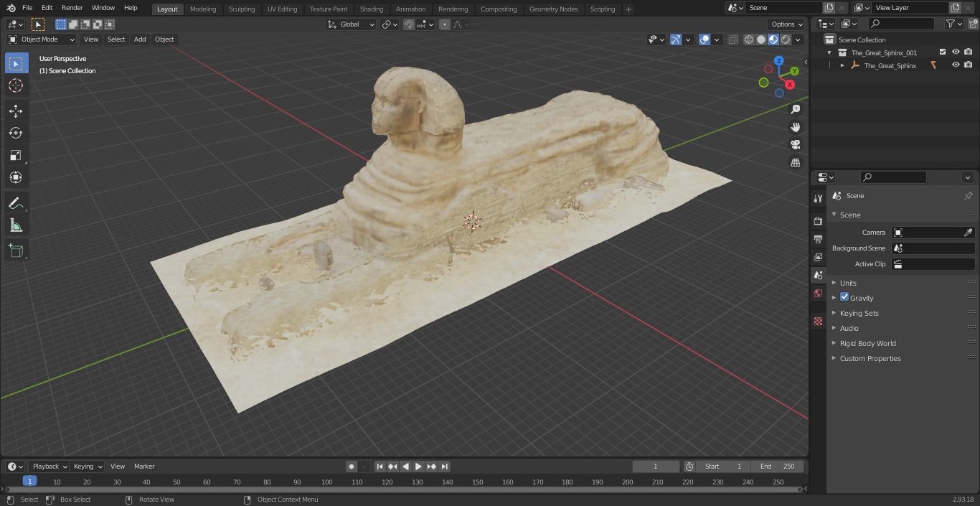
Task: Open the View Layer properties tab
Action: point(818,257)
